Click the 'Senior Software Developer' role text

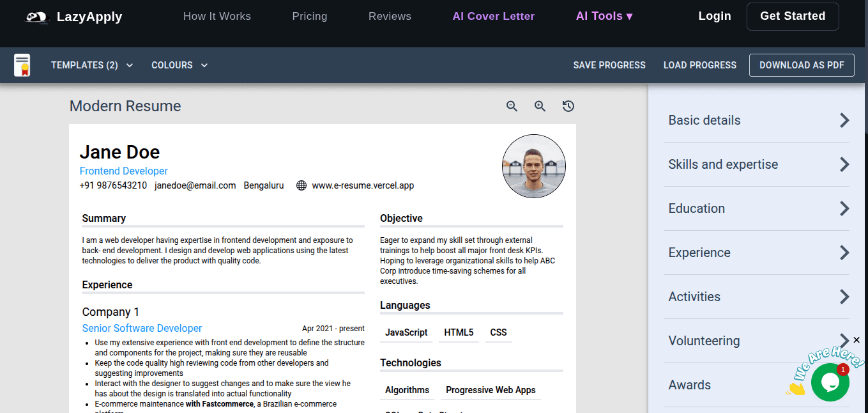pos(142,328)
